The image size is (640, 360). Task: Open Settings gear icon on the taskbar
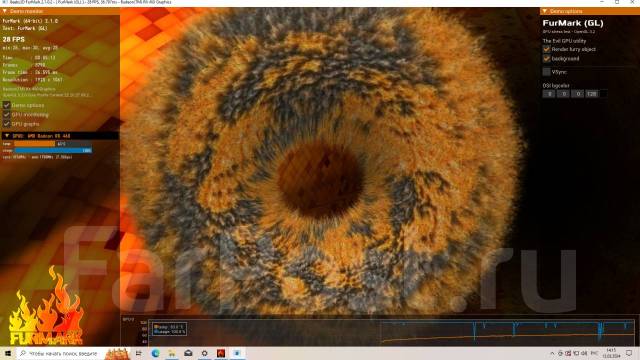pyautogui.click(x=204, y=353)
